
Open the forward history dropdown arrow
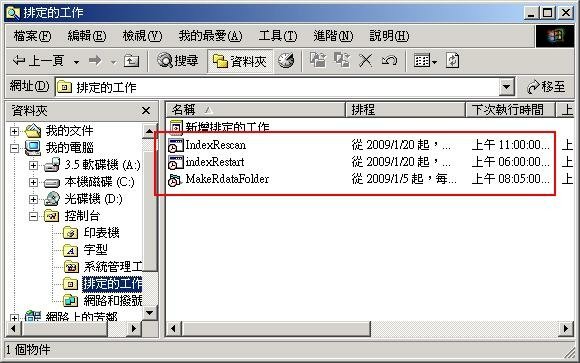pyautogui.click(x=113, y=61)
